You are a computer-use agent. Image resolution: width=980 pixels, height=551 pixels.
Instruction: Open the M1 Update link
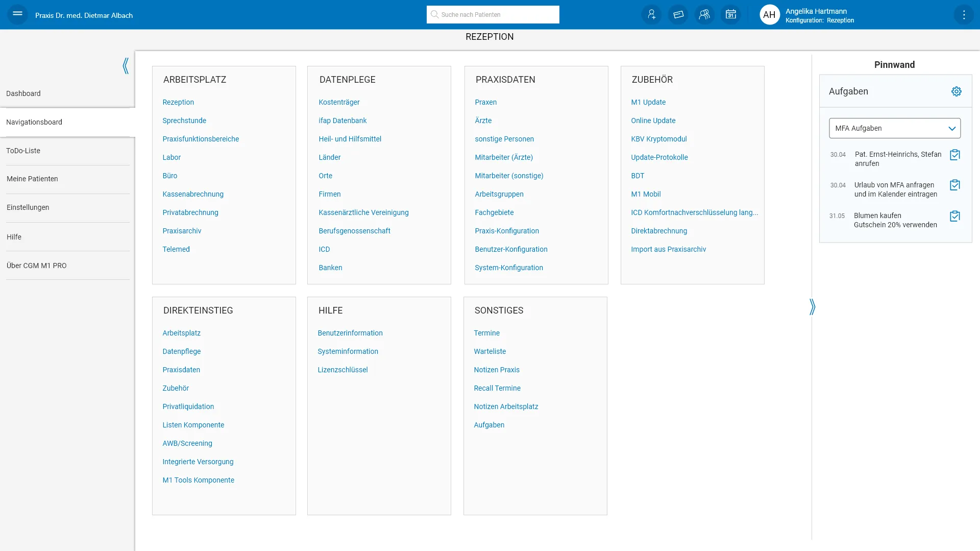648,102
